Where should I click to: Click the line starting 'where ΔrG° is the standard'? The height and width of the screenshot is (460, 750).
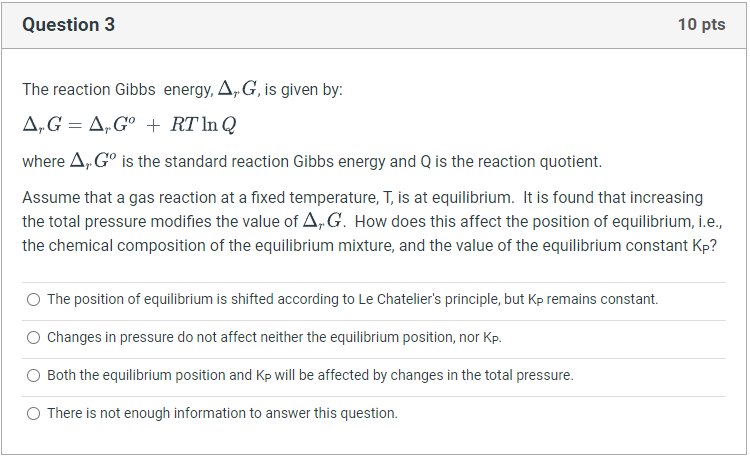312,161
